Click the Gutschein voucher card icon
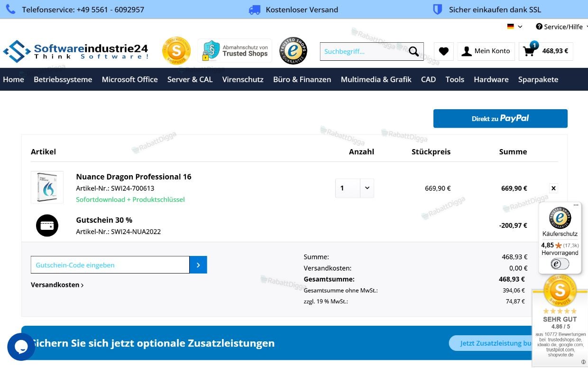588x368 pixels. 47,226
